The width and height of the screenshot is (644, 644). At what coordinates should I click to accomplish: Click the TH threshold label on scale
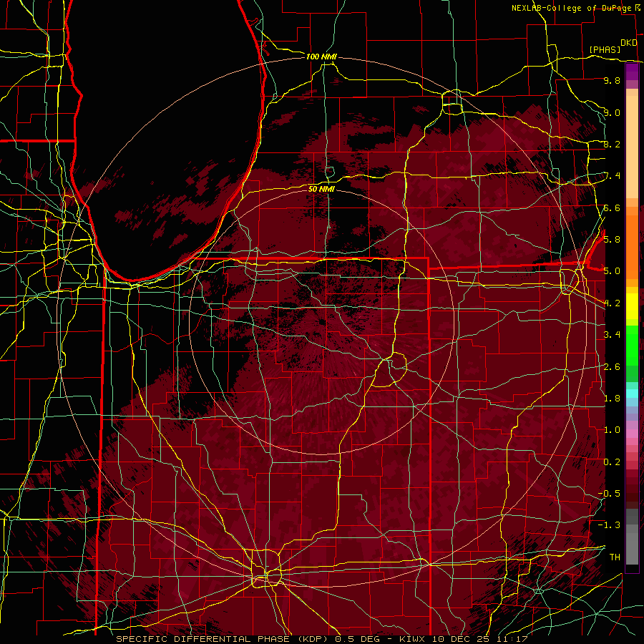(x=615, y=557)
